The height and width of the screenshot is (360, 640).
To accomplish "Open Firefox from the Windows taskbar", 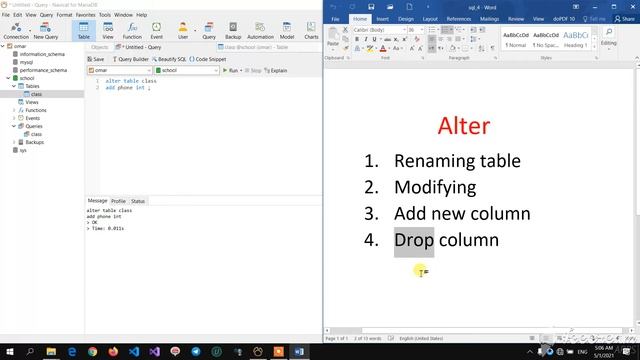I will coord(113,351).
